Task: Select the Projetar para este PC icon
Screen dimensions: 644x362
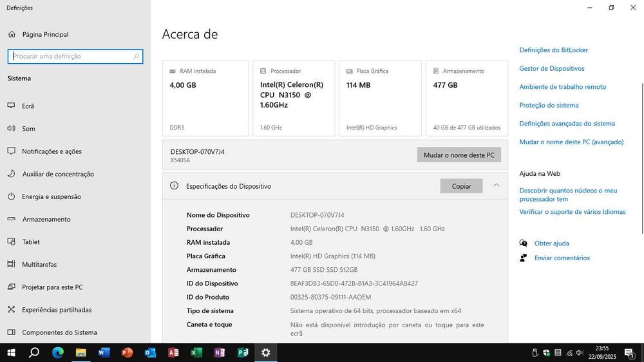Action: (x=12, y=287)
